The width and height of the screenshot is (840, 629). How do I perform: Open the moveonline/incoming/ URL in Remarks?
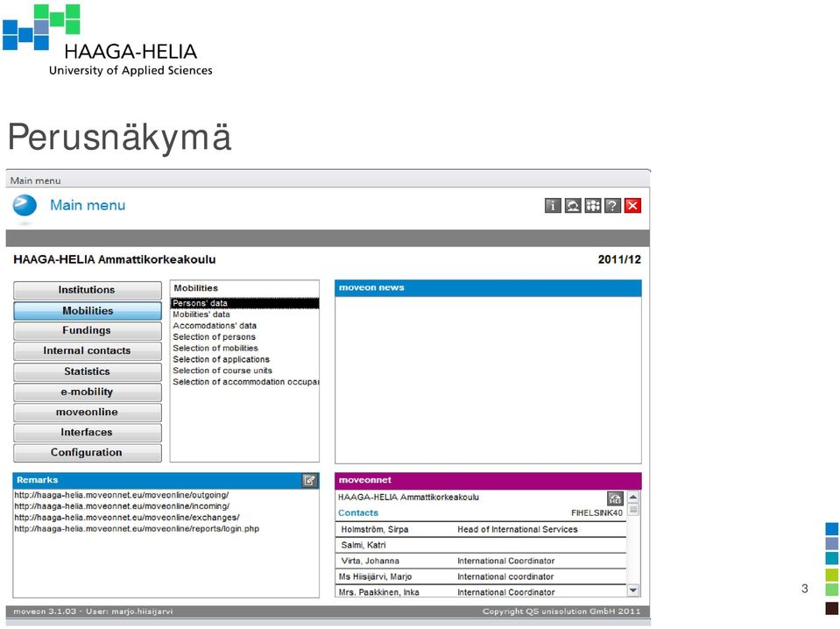[122, 506]
